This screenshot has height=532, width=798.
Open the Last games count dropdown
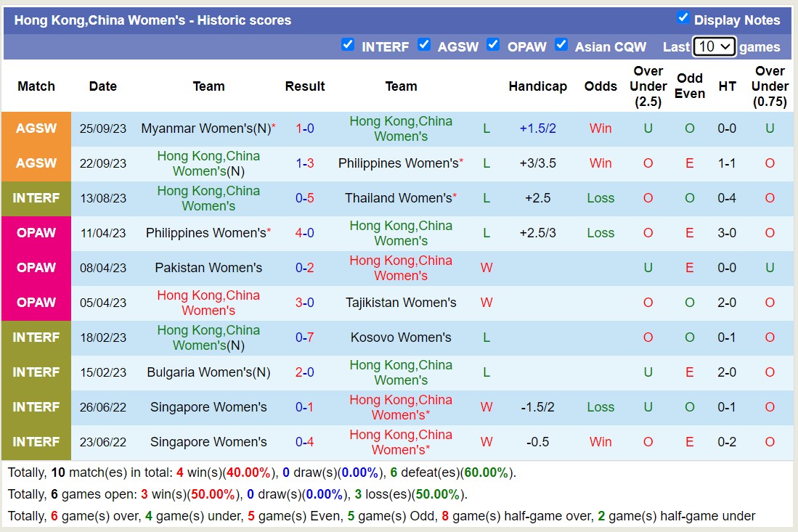pos(714,46)
